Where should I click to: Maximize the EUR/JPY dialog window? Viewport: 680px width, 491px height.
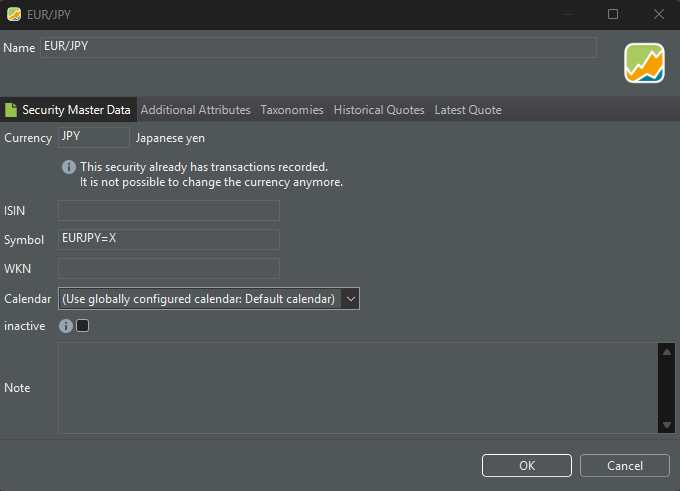613,14
